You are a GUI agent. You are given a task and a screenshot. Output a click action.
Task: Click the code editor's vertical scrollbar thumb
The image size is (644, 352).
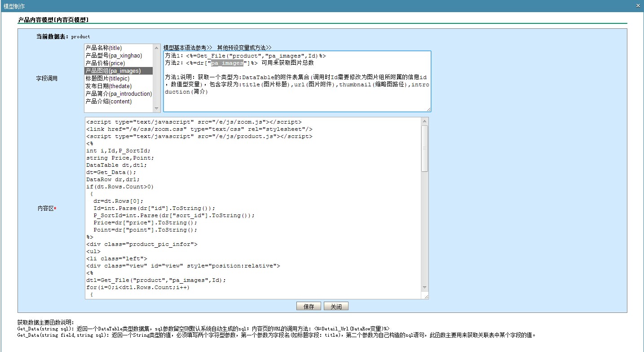[425, 148]
